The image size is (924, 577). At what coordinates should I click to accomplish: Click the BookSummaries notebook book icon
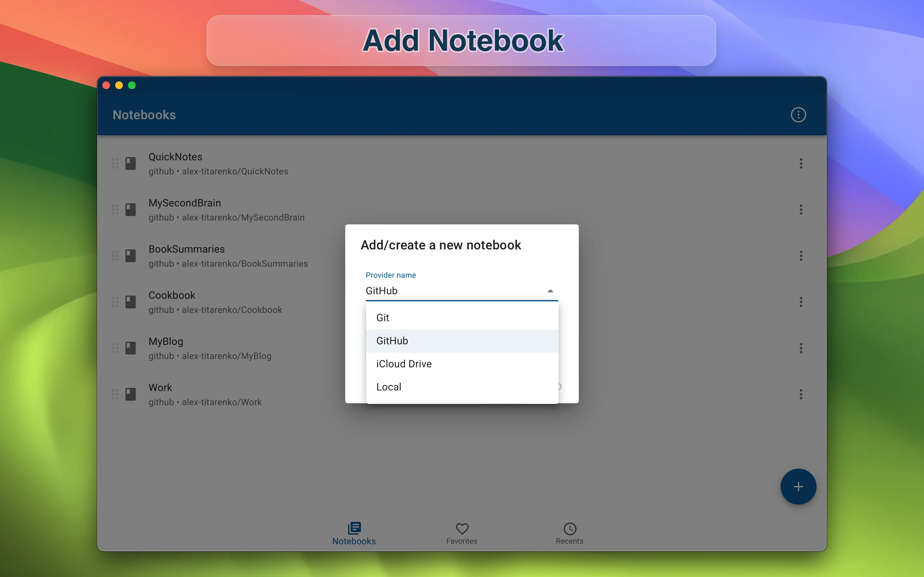pos(131,256)
